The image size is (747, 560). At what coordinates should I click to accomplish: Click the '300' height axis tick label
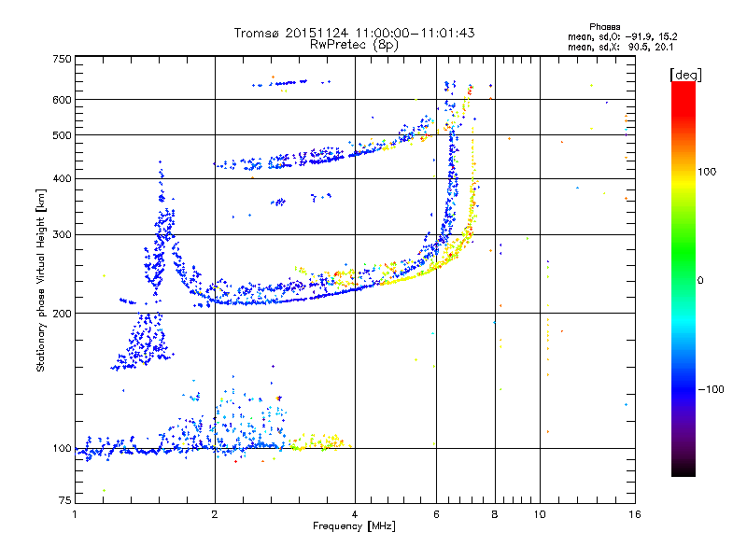[x=62, y=235]
